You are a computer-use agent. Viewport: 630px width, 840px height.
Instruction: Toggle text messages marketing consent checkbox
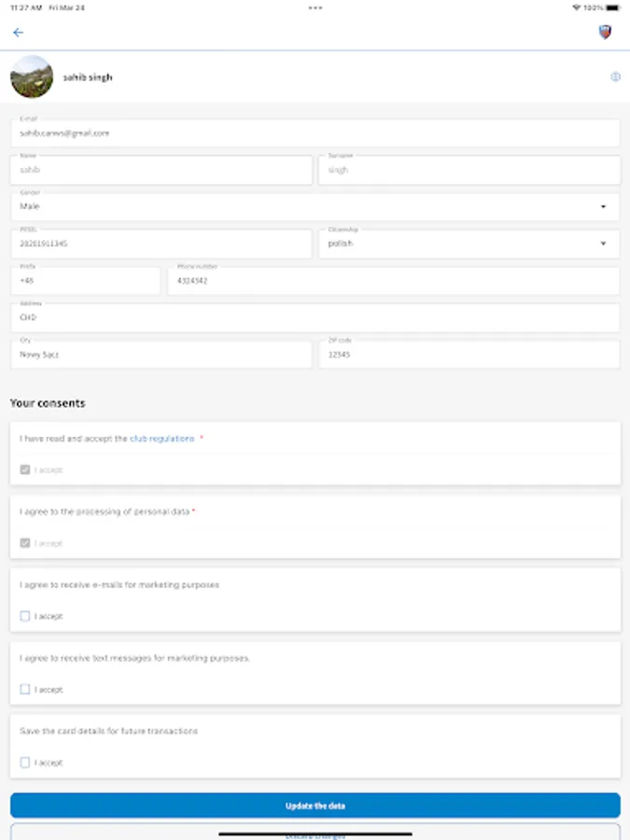coord(25,690)
